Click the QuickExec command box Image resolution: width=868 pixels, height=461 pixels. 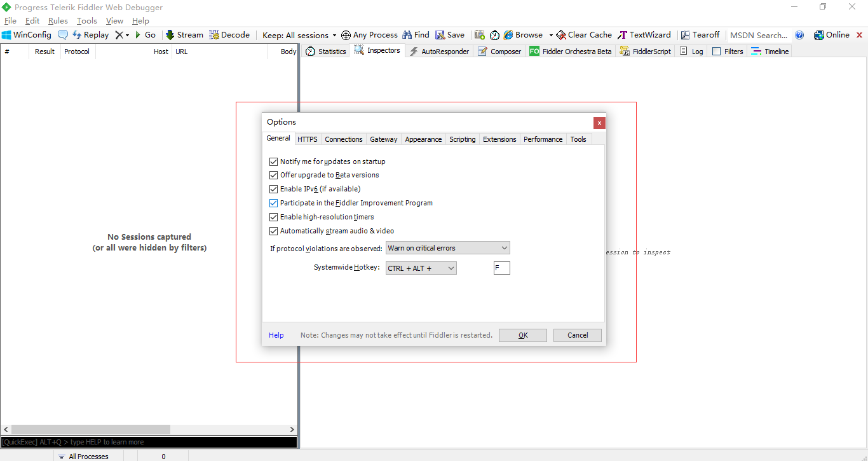click(149, 442)
